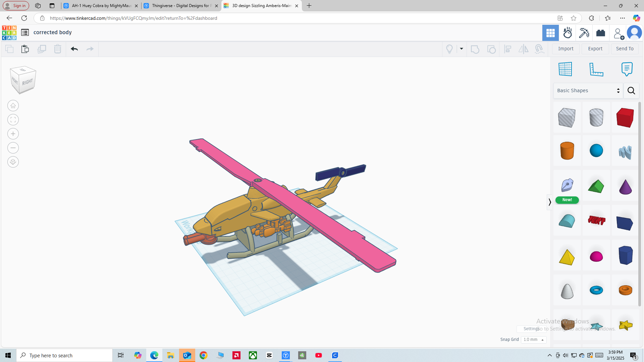Collapse the shapes panel chevron
Viewport: 644px width, 362px height.
click(x=549, y=202)
